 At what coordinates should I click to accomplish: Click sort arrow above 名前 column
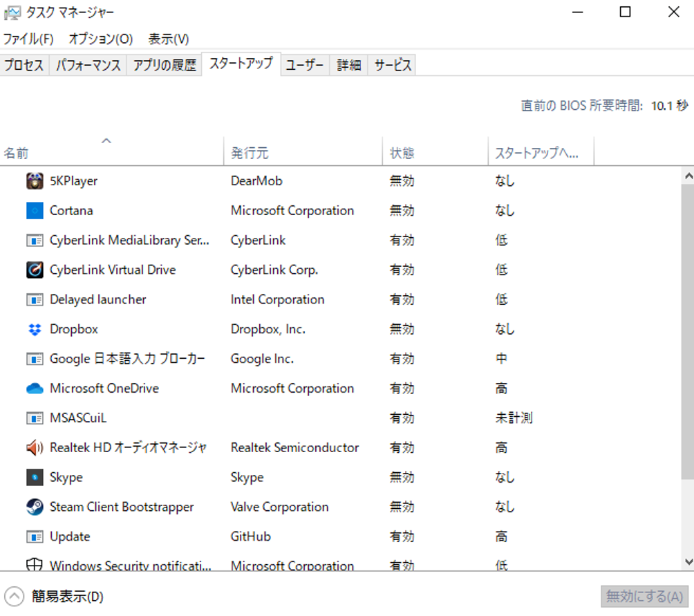(x=106, y=141)
